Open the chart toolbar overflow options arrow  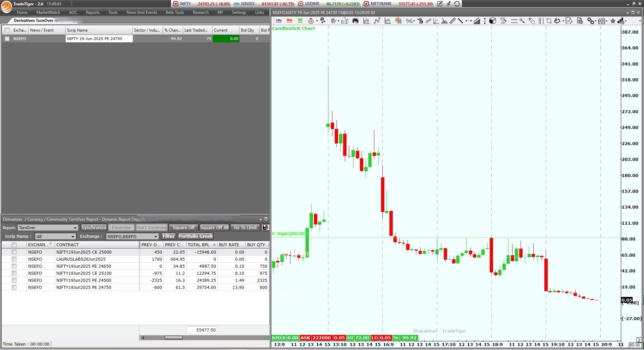pyautogui.click(x=640, y=21)
